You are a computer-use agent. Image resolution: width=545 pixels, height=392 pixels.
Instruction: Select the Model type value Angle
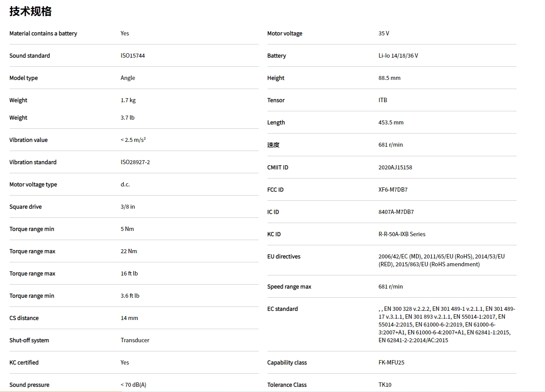tap(128, 78)
